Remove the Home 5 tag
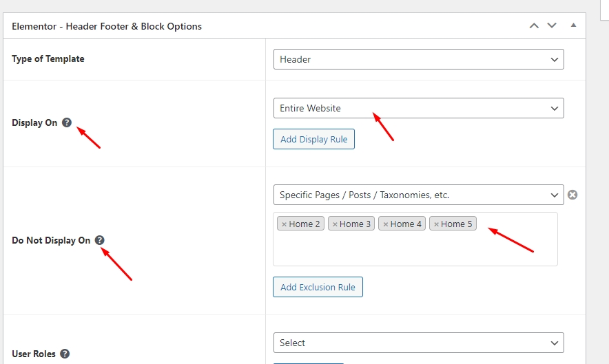This screenshot has height=364, width=609. click(x=436, y=224)
